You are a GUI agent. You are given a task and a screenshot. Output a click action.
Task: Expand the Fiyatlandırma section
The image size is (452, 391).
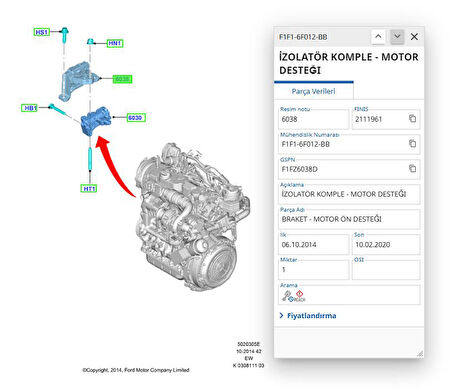[308, 316]
